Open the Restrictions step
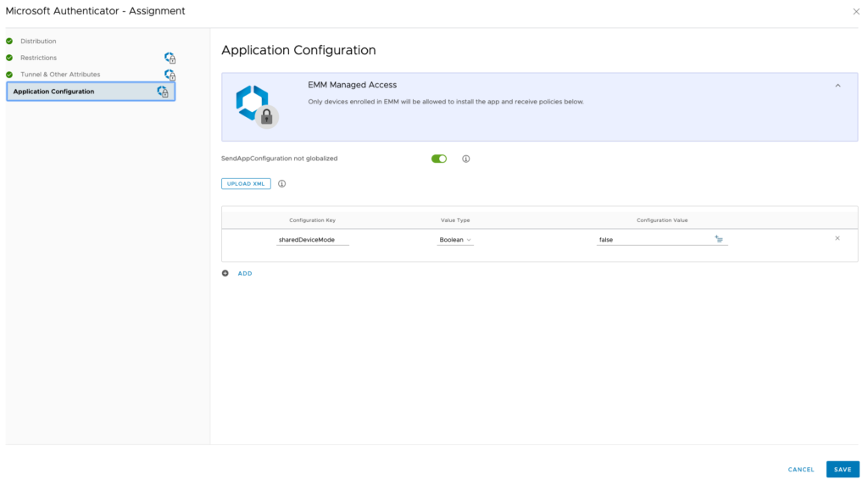 click(38, 58)
